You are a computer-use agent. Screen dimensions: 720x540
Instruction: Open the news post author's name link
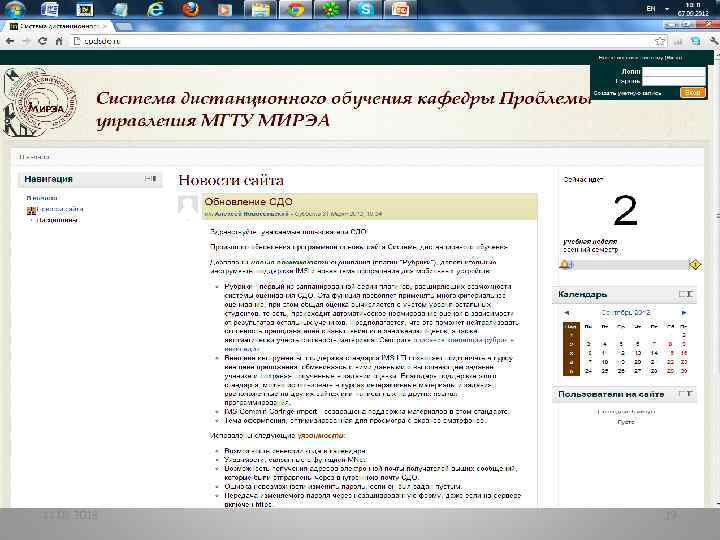(x=252, y=214)
